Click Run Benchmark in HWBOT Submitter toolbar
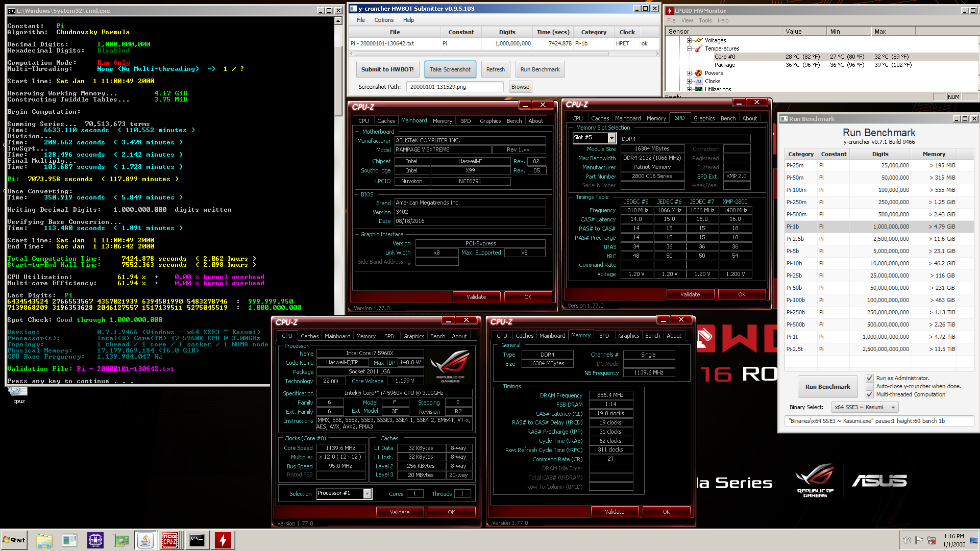Image resolution: width=980 pixels, height=551 pixels. pyautogui.click(x=540, y=69)
